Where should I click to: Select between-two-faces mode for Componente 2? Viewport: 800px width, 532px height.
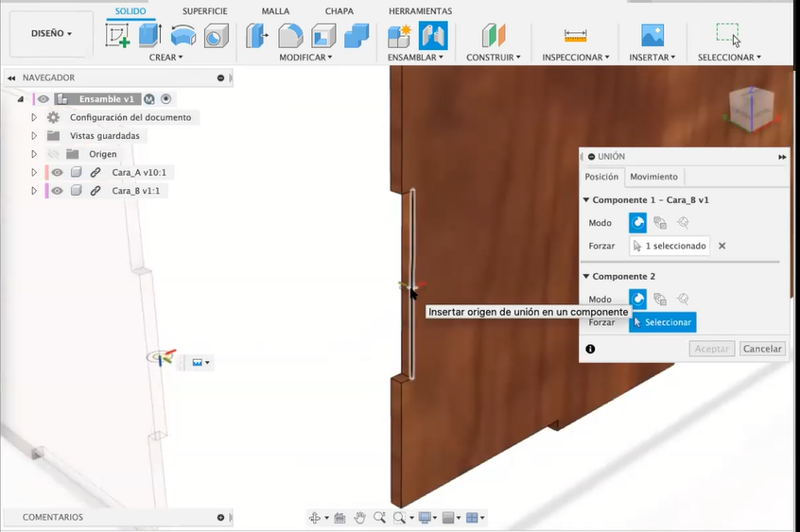[660, 299]
